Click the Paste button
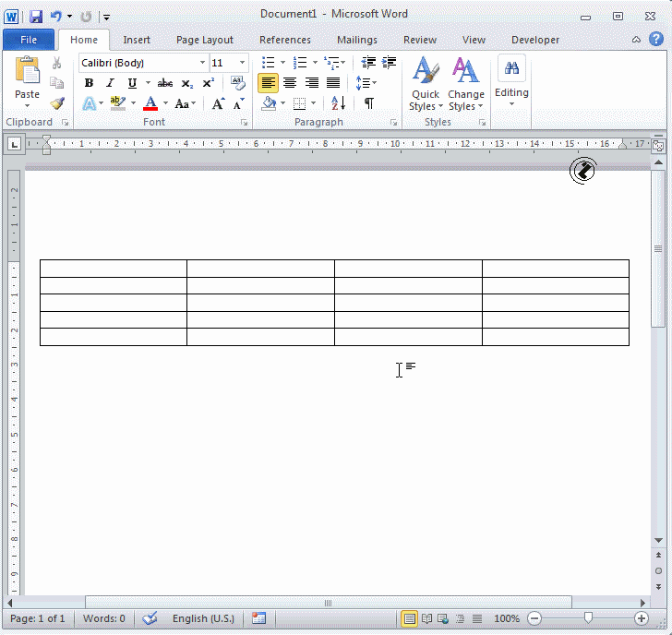Screen dimensions: 672x635 pyautogui.click(x=28, y=81)
